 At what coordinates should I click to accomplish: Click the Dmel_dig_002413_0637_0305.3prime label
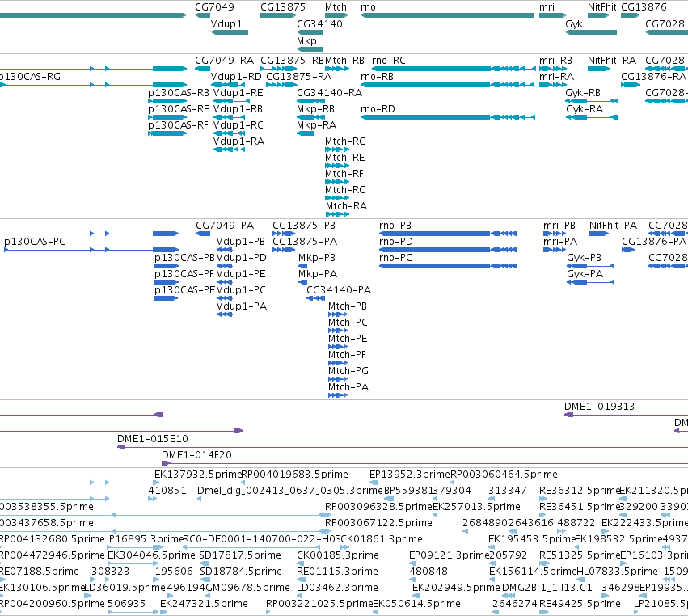pyautogui.click(x=290, y=490)
